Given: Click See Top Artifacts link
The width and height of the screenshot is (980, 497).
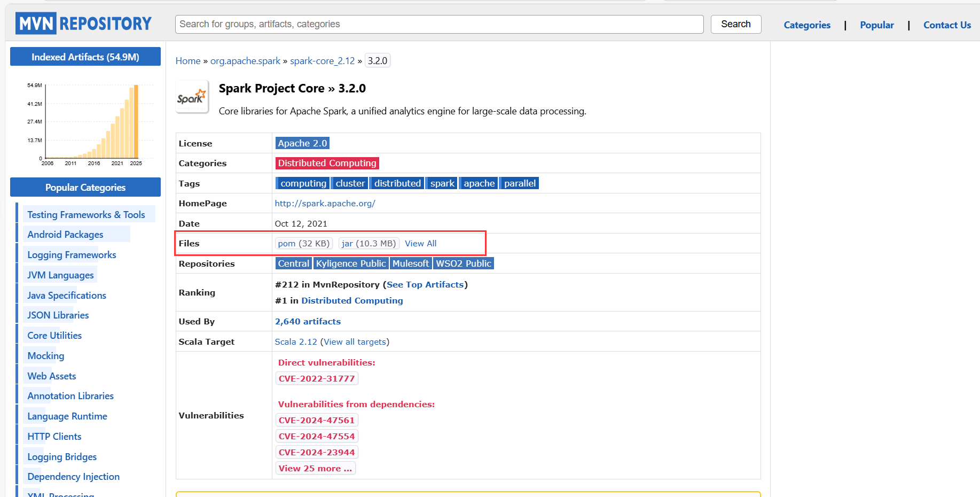Looking at the screenshot, I should coord(425,285).
